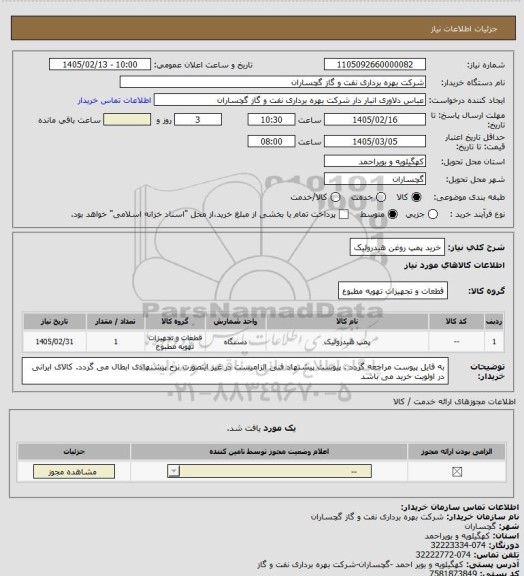Select the کالا/خدمت radio button
Viewport: 524px width, 576px height.
(335, 197)
